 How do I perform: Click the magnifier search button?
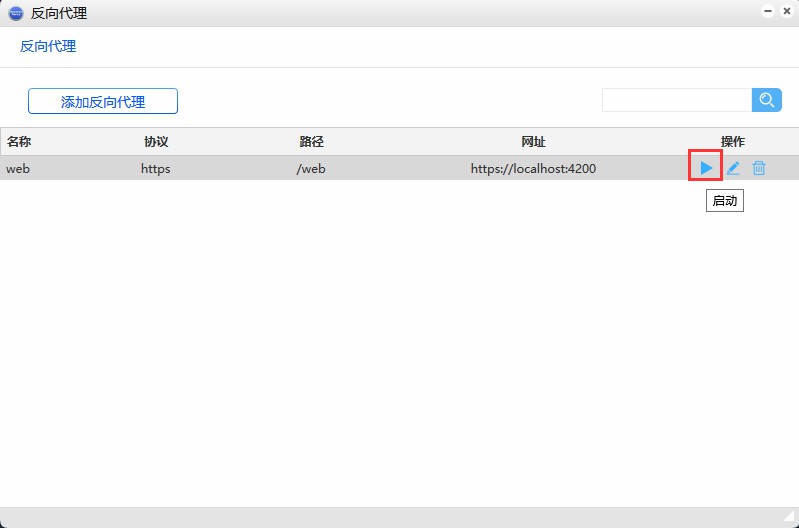(767, 100)
